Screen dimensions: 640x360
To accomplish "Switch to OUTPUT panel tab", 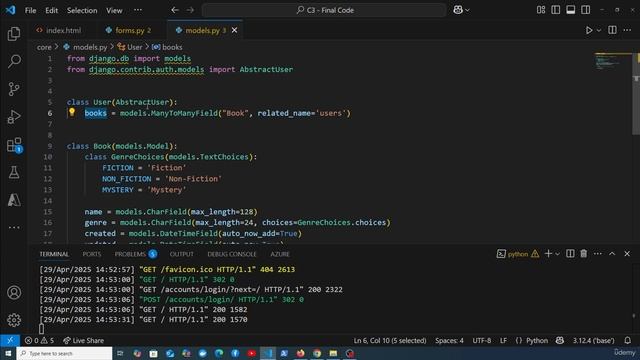I will click(182, 254).
